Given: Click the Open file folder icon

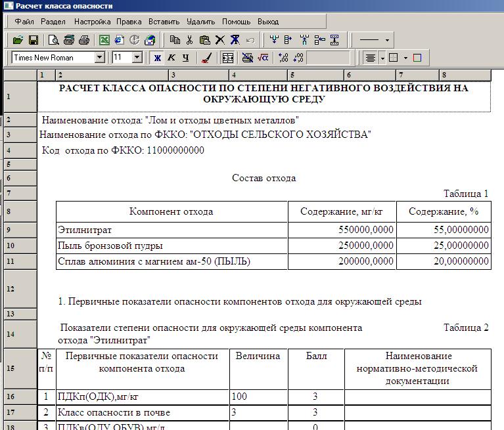Looking at the screenshot, I should point(18,40).
